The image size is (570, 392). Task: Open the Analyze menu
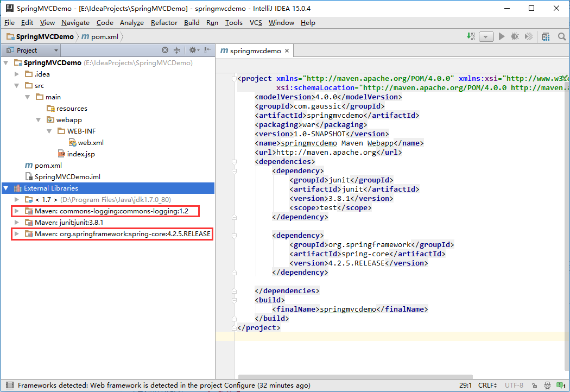[x=131, y=23]
